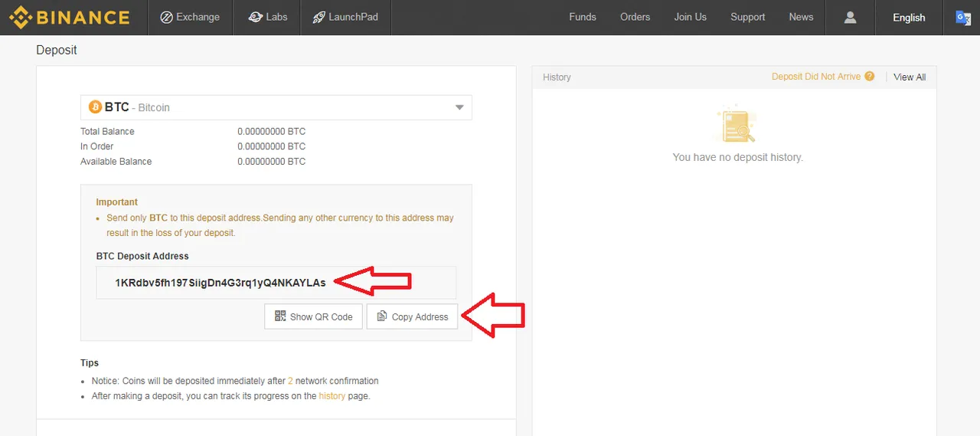Open the BTC coin selector dropdown

pyautogui.click(x=276, y=107)
